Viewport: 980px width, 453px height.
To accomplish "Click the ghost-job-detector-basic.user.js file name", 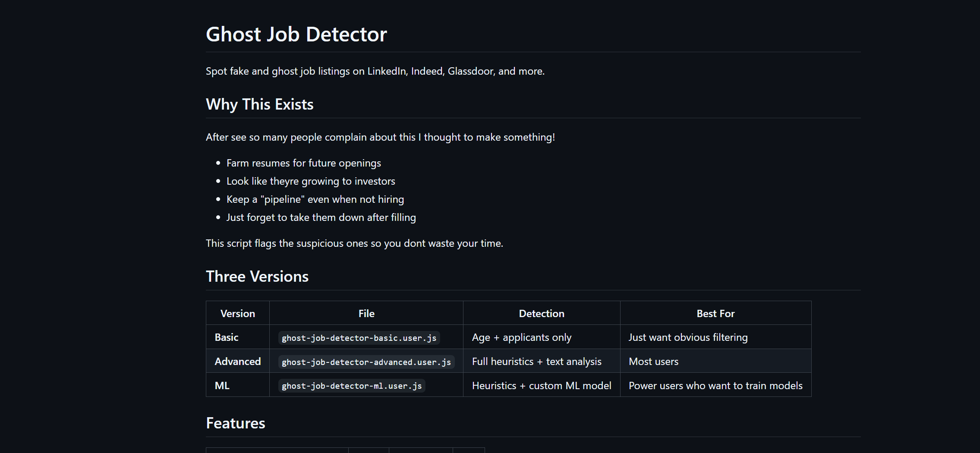I will (x=359, y=338).
